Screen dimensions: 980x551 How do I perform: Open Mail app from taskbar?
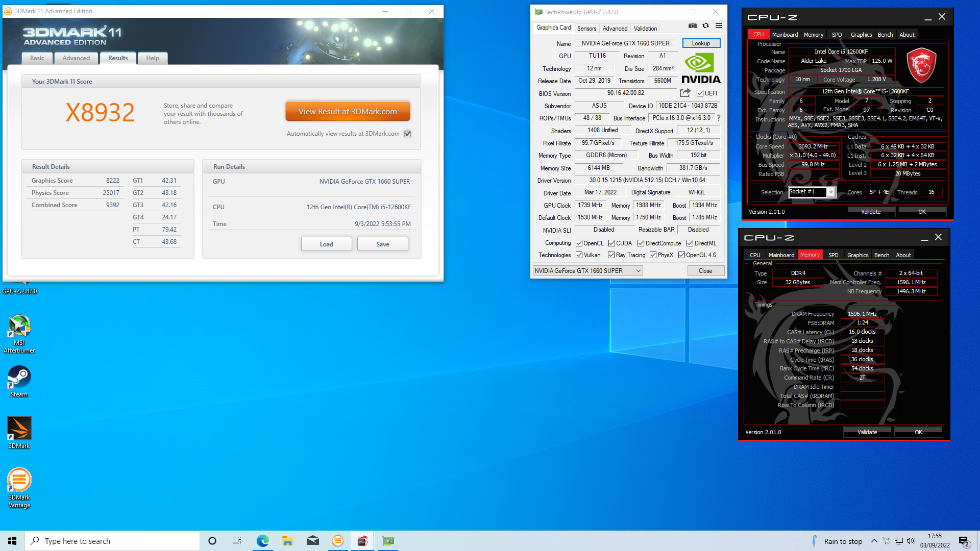313,541
